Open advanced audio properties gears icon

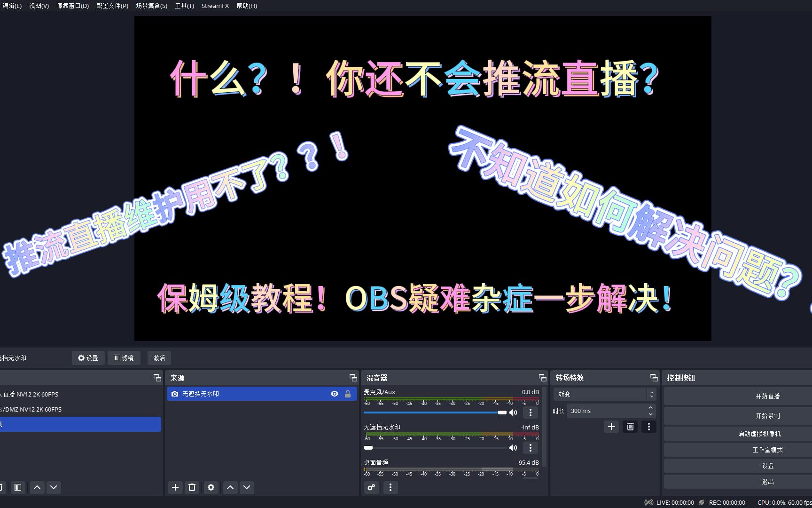coord(371,487)
